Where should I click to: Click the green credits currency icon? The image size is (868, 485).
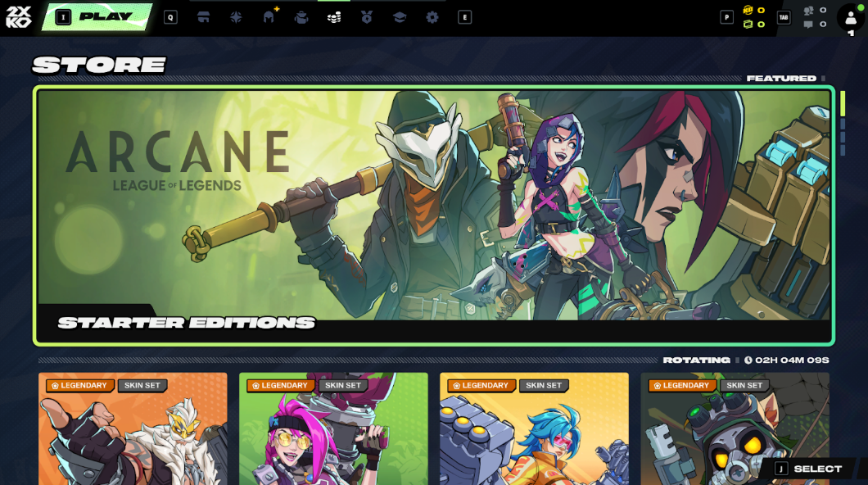coord(748,25)
